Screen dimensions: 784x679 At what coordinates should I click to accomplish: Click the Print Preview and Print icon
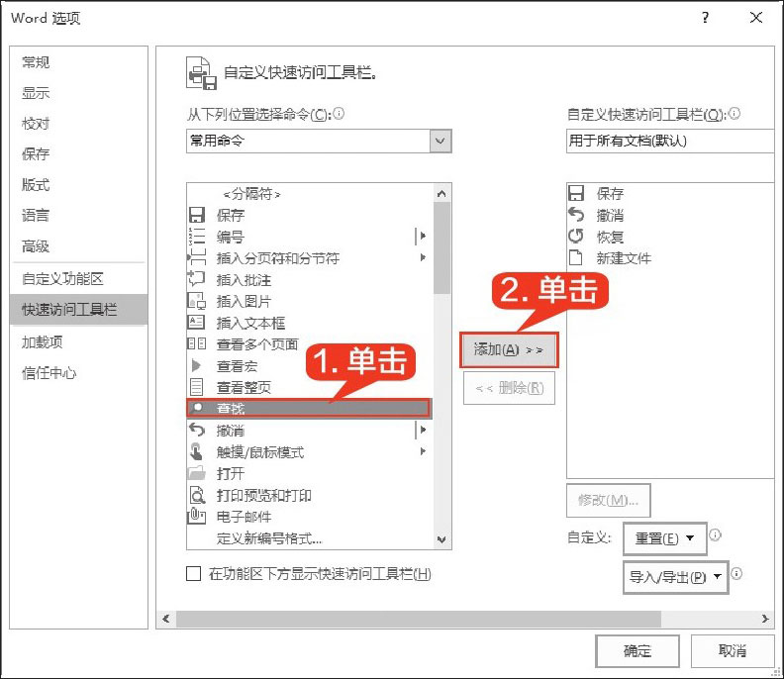click(197, 495)
